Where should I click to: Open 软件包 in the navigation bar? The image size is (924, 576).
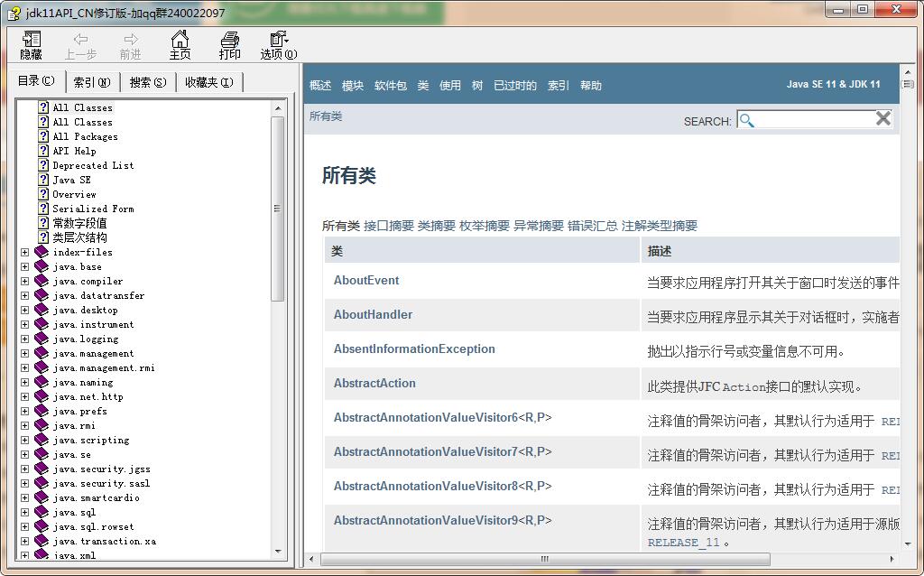click(390, 86)
